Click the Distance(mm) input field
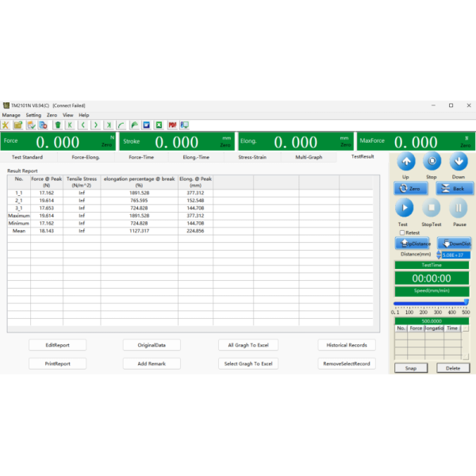This screenshot has height=476, width=476. pos(456,255)
